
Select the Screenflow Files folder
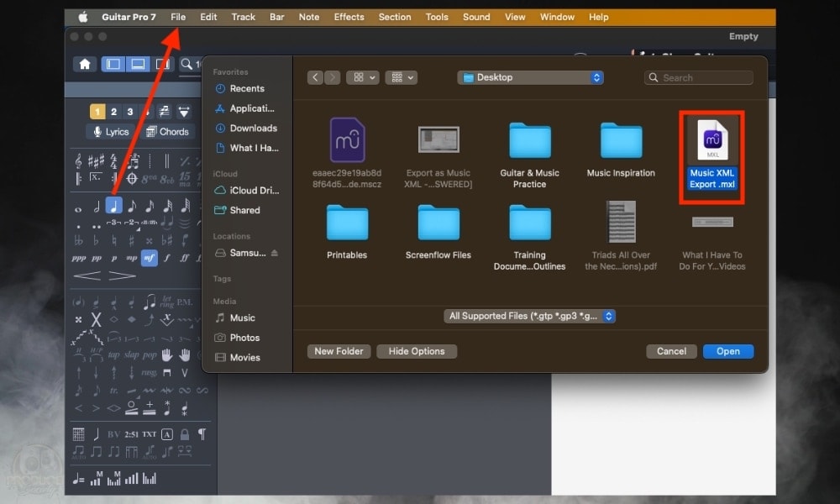click(x=438, y=232)
